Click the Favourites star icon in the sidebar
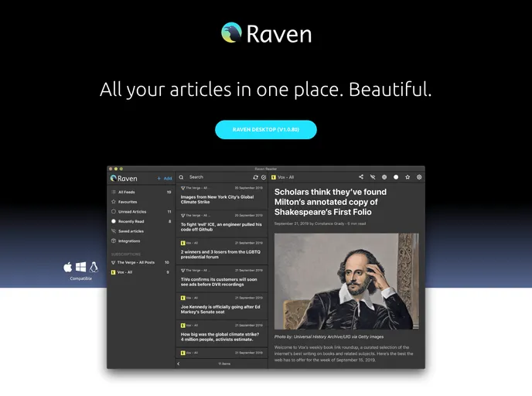Viewport: 532px width, 396px height. coord(114,202)
